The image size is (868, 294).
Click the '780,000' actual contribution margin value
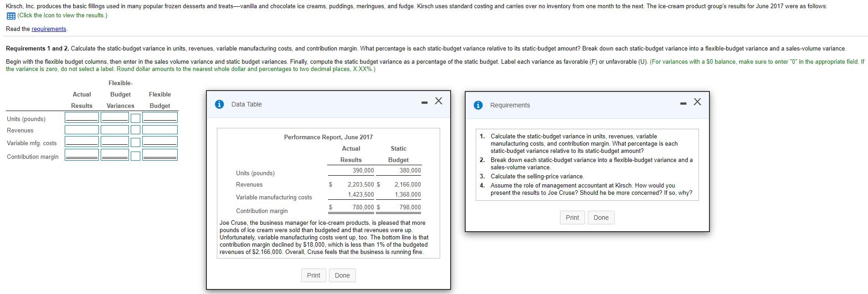pos(363,207)
